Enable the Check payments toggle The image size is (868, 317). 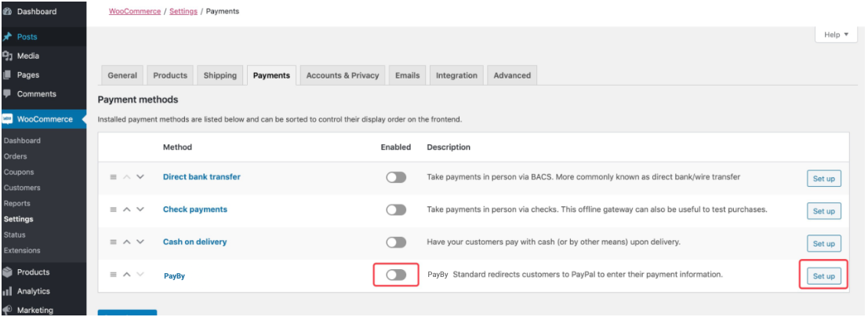(x=396, y=210)
